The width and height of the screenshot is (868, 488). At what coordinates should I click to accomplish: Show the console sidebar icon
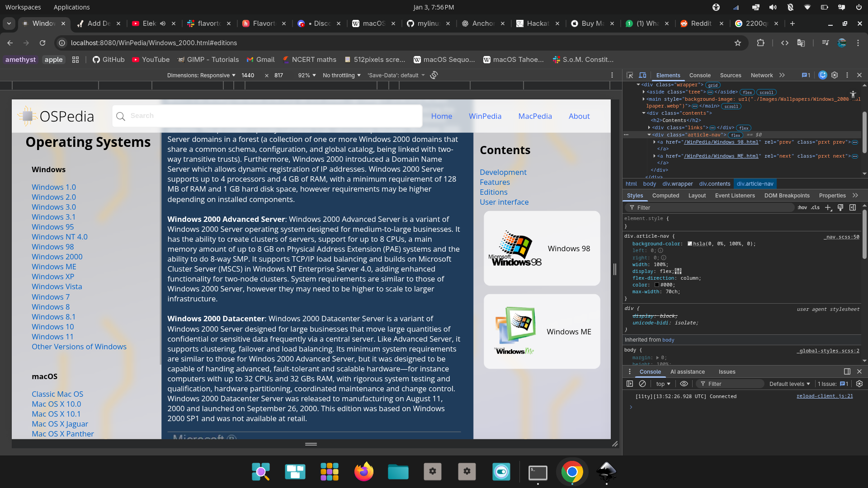click(630, 384)
